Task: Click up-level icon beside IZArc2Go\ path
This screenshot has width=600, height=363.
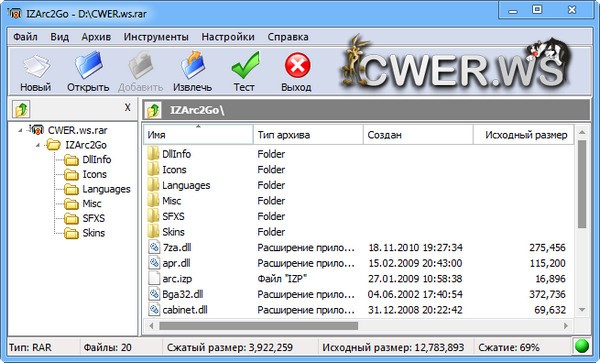Action: [x=153, y=111]
